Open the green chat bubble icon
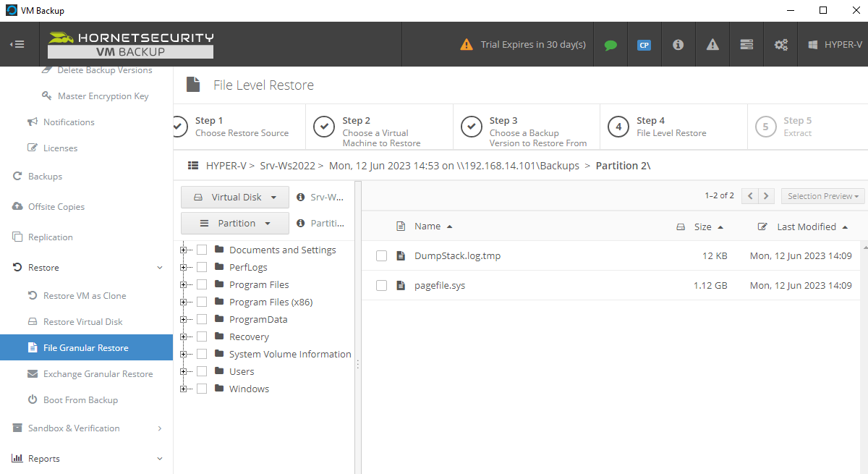The image size is (868, 474). 610,44
